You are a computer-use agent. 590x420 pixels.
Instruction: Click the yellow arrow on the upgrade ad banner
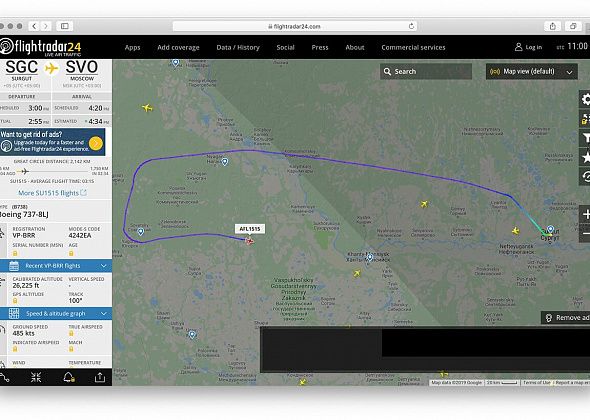pyautogui.click(x=96, y=143)
